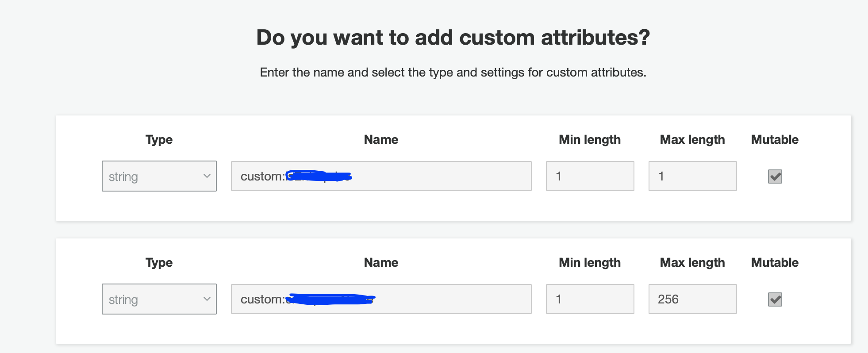Click the Mutable column header on row one
Viewport: 868px width, 353px height.
coord(775,139)
